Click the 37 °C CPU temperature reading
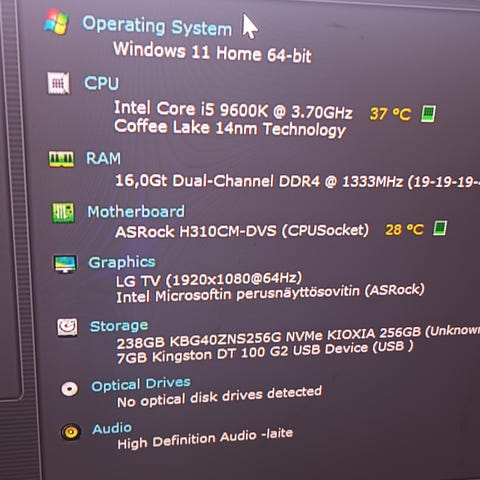The width and height of the screenshot is (480, 480). pyautogui.click(x=390, y=114)
